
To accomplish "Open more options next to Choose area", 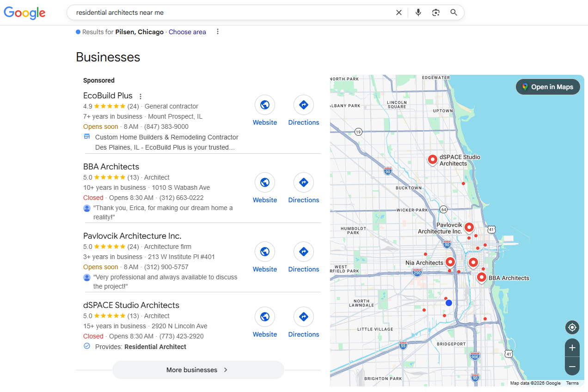I will coord(218,32).
